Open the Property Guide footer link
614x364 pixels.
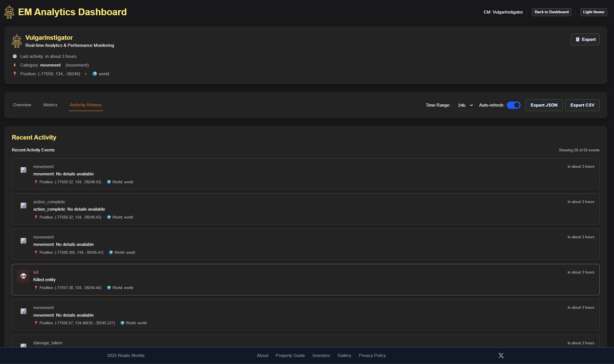[x=290, y=355]
